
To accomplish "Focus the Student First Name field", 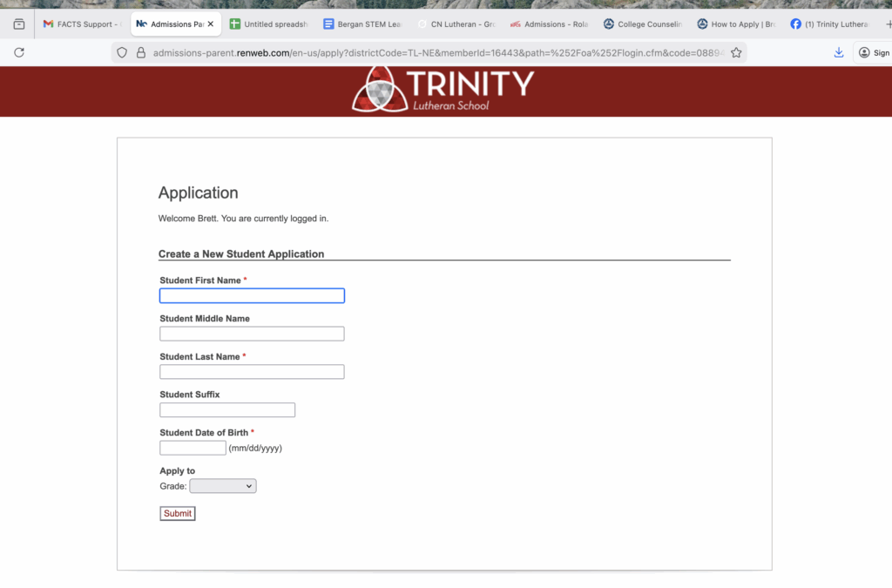I will point(252,296).
